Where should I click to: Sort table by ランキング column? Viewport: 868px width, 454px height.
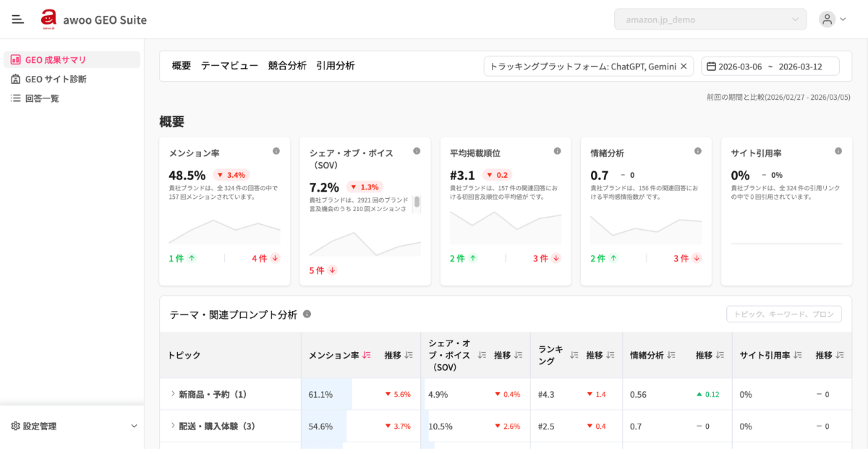click(x=574, y=355)
